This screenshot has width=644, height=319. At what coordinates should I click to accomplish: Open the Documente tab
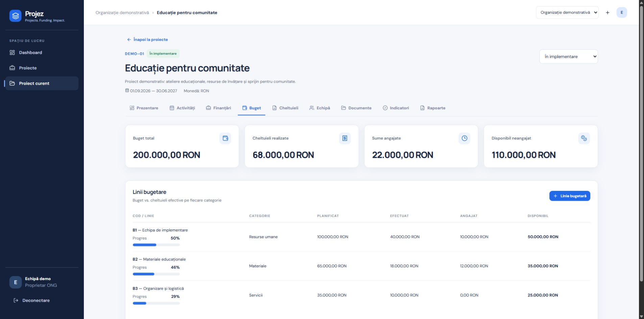[356, 108]
